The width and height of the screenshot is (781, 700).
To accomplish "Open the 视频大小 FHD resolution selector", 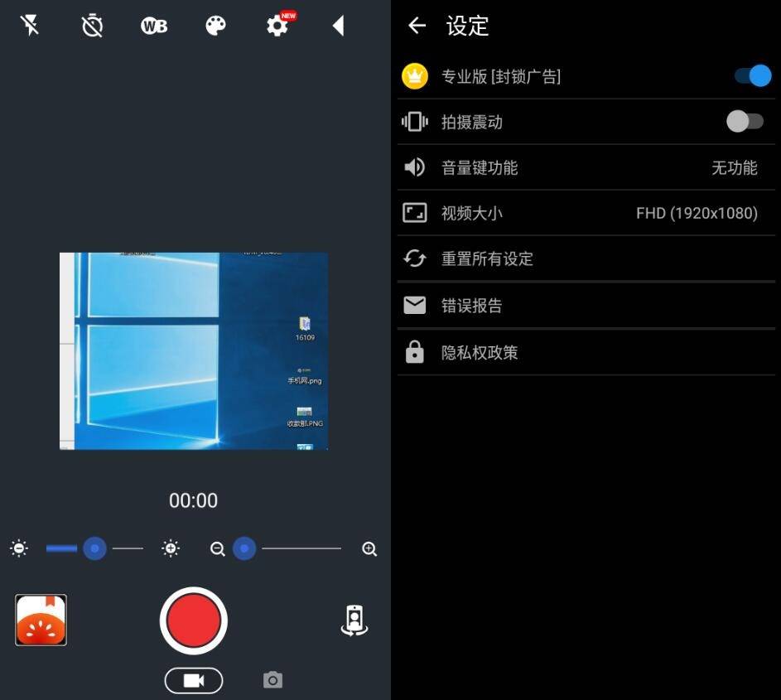I will (x=586, y=213).
